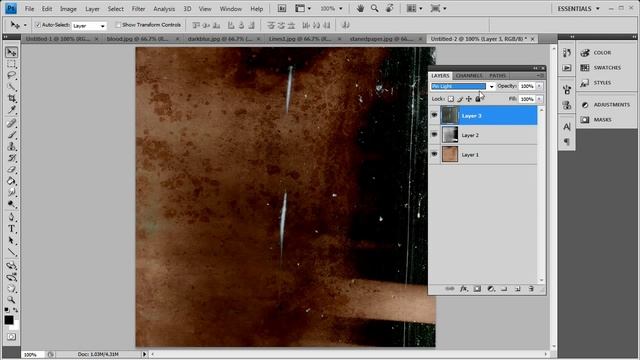
Task: Click the add layer style fx icon
Action: (464, 289)
